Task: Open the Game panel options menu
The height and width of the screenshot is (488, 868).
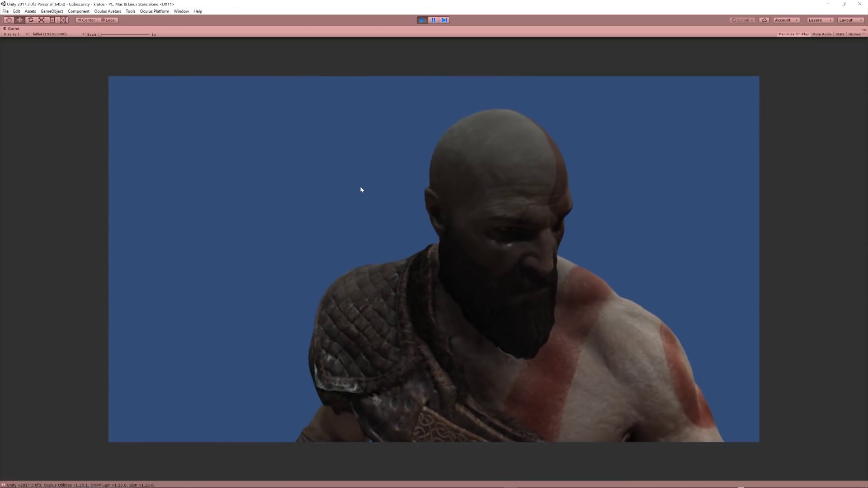Action: 864,29
